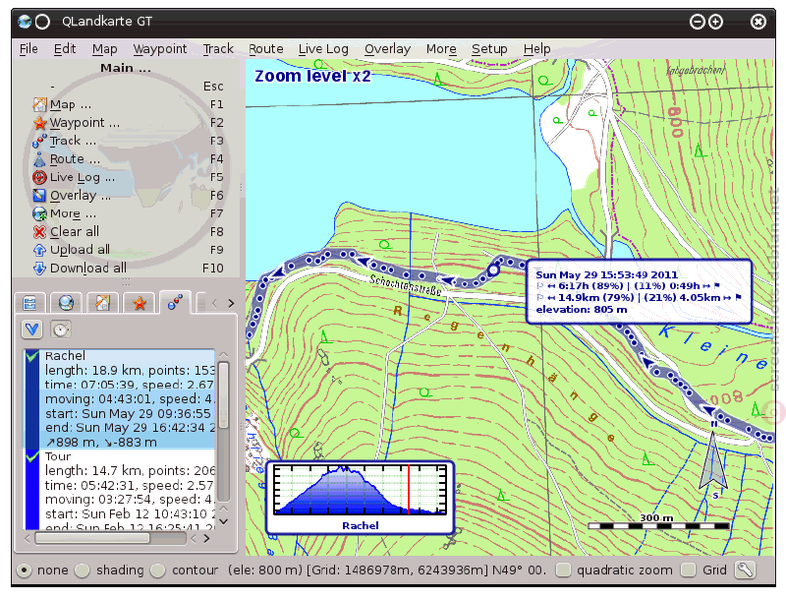Open the Route entry (F4)

[x=128, y=159]
